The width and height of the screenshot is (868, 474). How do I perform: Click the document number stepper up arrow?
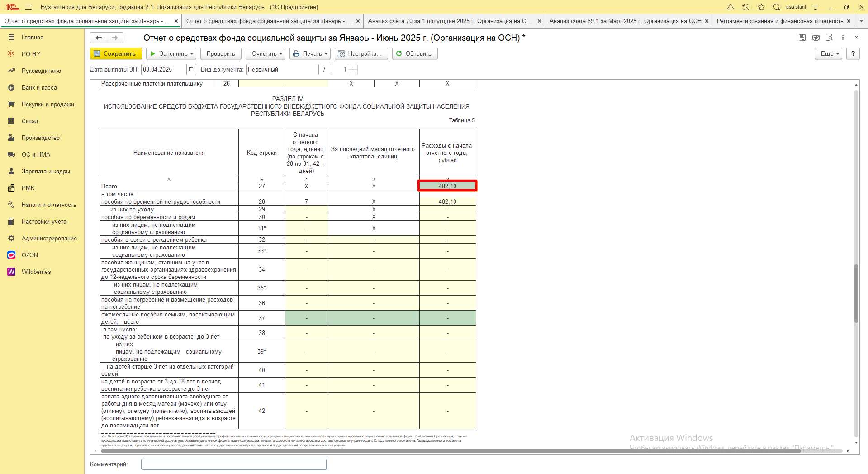click(353, 67)
